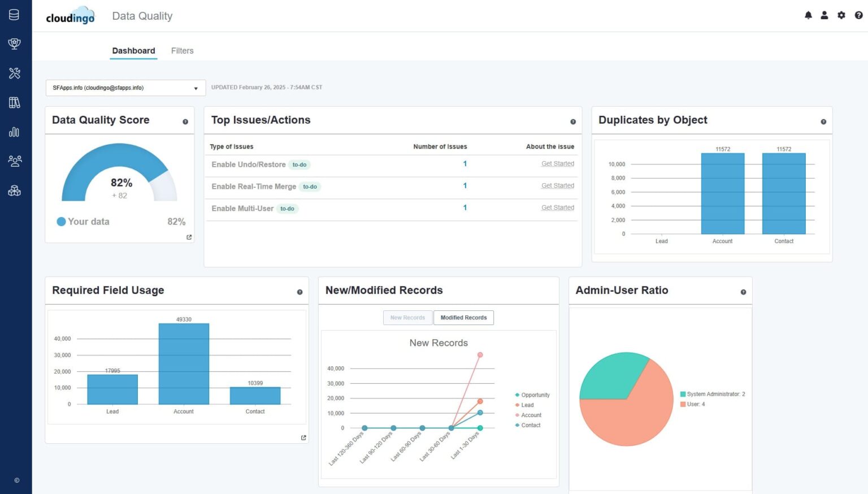
Task: Switch to Modified Records view
Action: click(463, 317)
